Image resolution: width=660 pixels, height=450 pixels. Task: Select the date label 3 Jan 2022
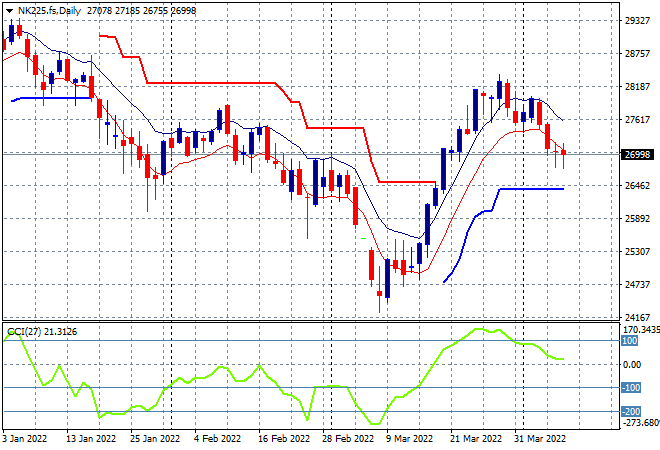[x=24, y=439]
